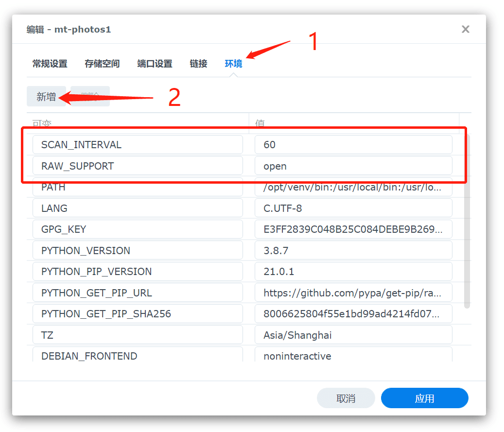504x432 pixels.
Task: Click the PYTHON_VERSION value 3.8.7 field
Action: point(353,251)
